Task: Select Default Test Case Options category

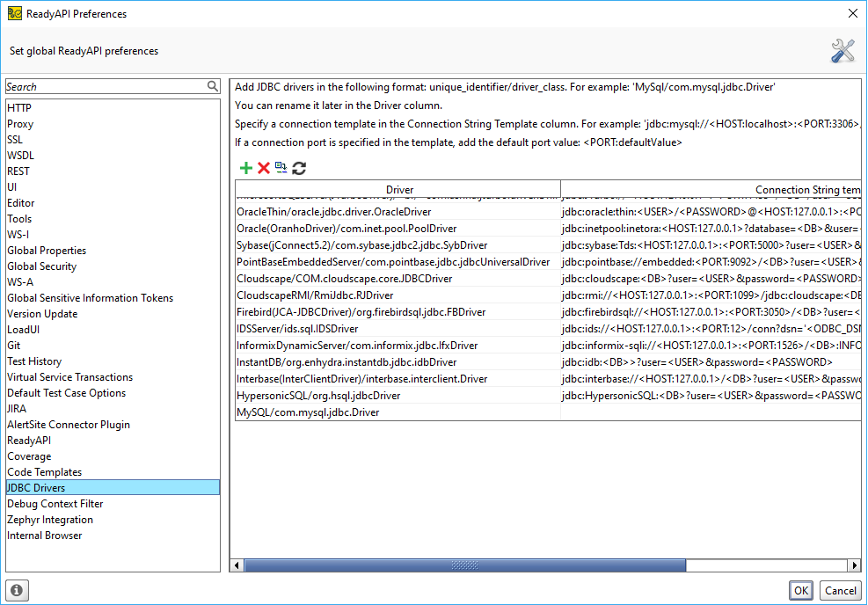Action: point(113,393)
